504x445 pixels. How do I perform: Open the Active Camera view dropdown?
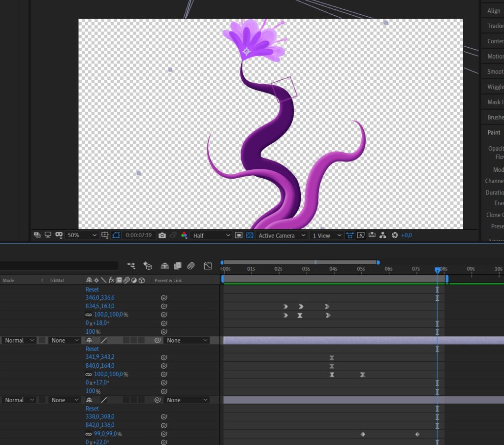(x=281, y=235)
